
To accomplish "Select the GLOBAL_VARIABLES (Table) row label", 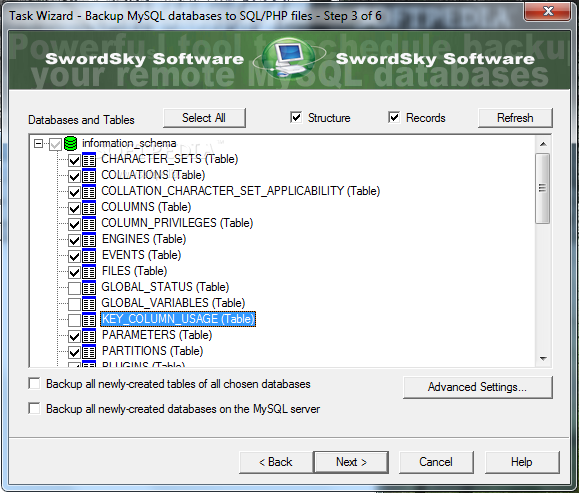I will 174,303.
